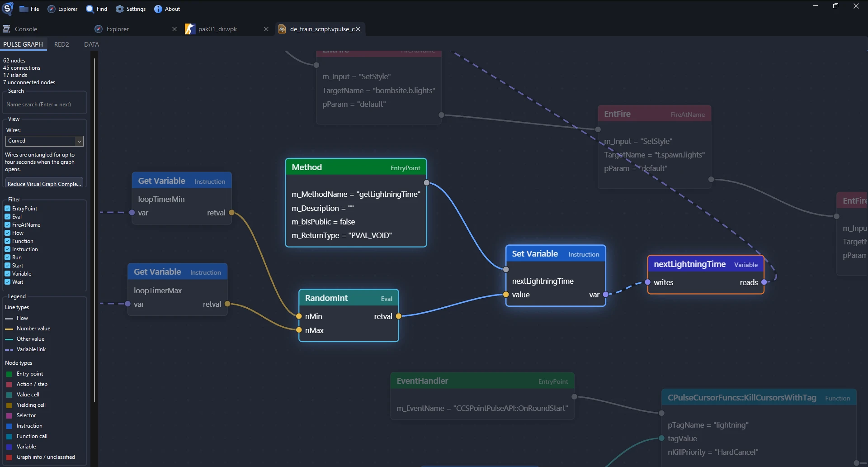This screenshot has height=467, width=868.
Task: Open the Wires style dropdown
Action: coord(44,141)
